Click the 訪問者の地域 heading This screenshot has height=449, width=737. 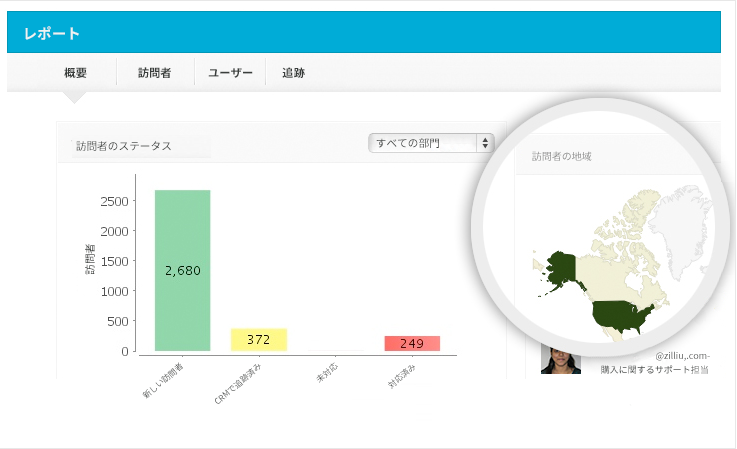click(561, 157)
